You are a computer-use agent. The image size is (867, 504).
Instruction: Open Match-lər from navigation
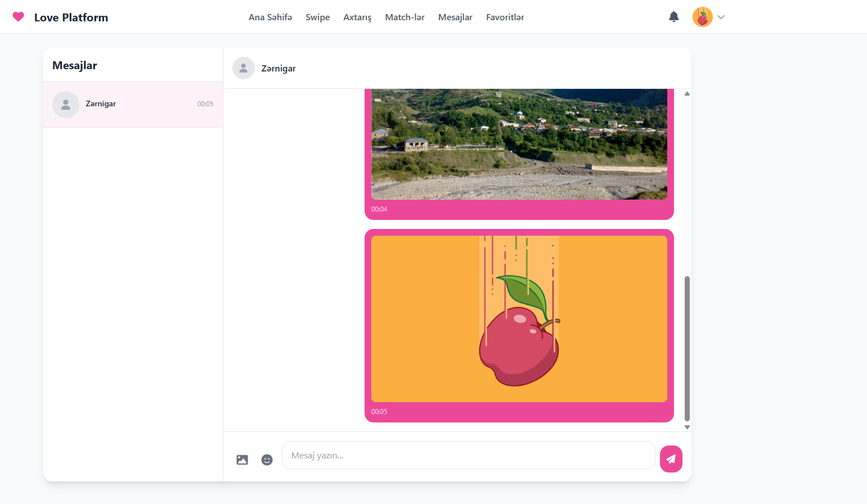405,17
